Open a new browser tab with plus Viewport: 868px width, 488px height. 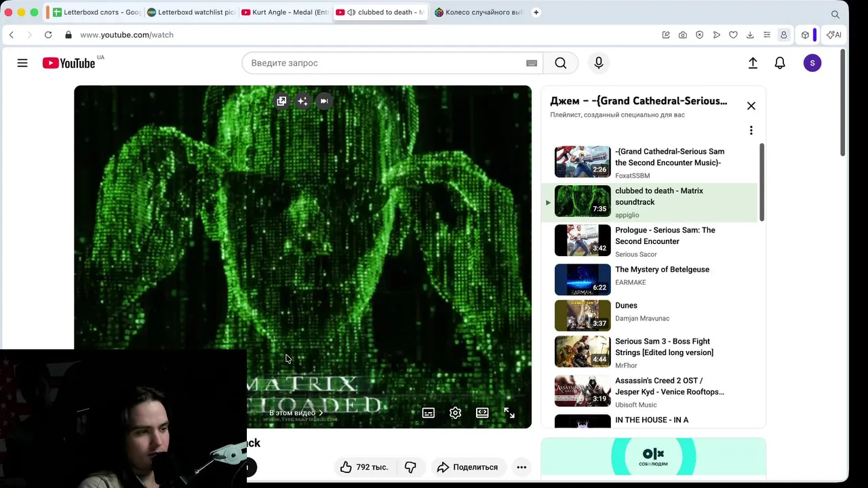[536, 12]
